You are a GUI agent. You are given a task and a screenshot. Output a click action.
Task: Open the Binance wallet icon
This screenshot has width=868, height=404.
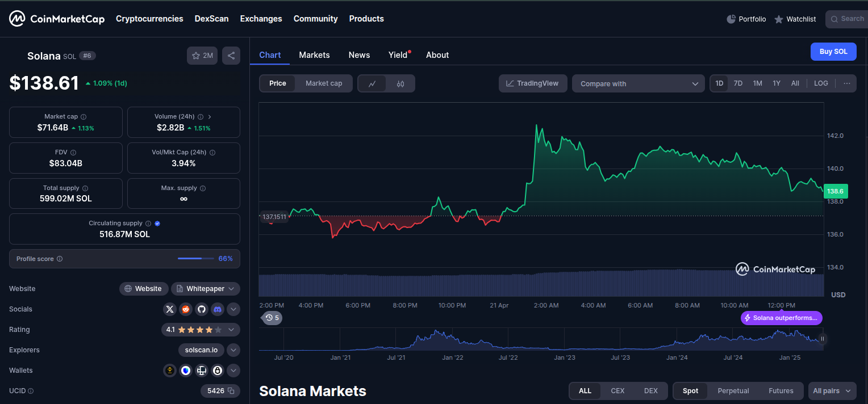pyautogui.click(x=170, y=371)
